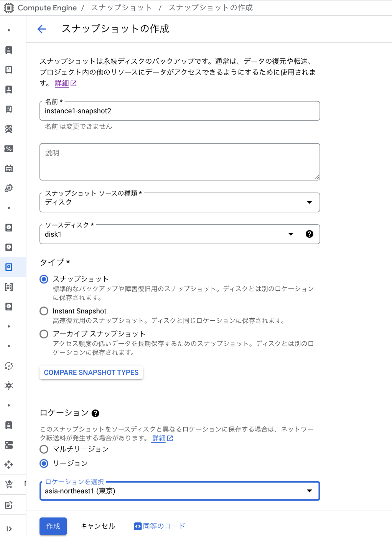Open the release notes sparkle document icon
Image resolution: width=392 pixels, height=537 pixels.
click(9, 505)
